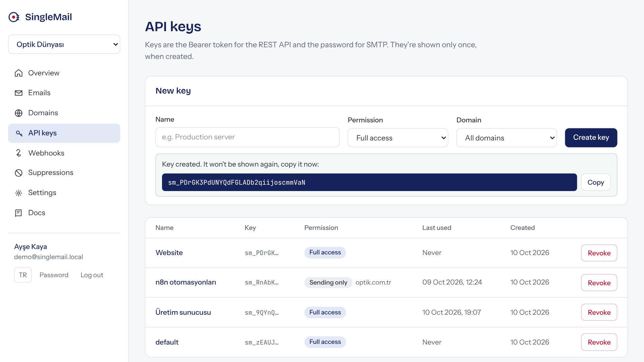This screenshot has height=362, width=644.
Task: Open the Webhooks sidebar item
Action: (x=64, y=153)
